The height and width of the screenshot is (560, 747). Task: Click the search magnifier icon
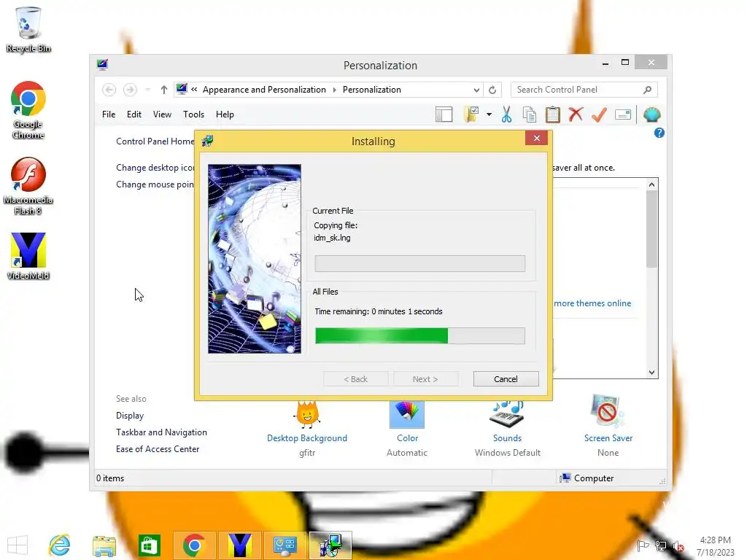647,90
